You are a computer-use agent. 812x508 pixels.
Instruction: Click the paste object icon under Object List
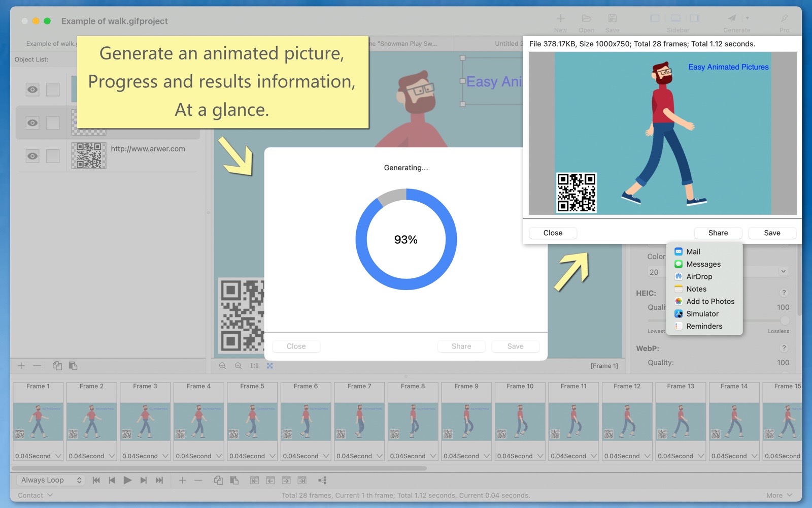(x=73, y=366)
